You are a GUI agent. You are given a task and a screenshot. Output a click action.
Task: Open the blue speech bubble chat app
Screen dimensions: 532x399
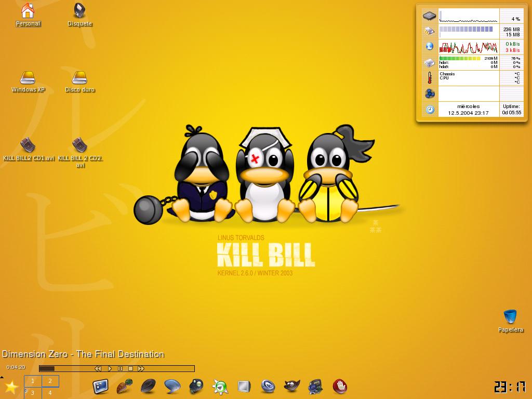tap(172, 387)
